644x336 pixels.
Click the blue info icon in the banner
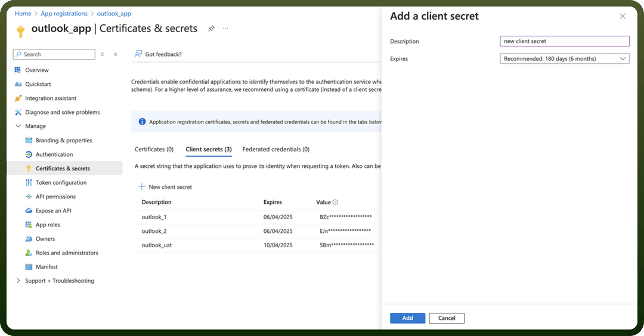click(142, 122)
